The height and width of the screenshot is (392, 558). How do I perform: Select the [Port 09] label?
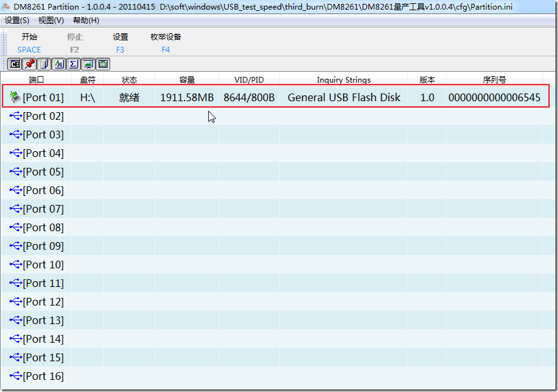coord(44,246)
